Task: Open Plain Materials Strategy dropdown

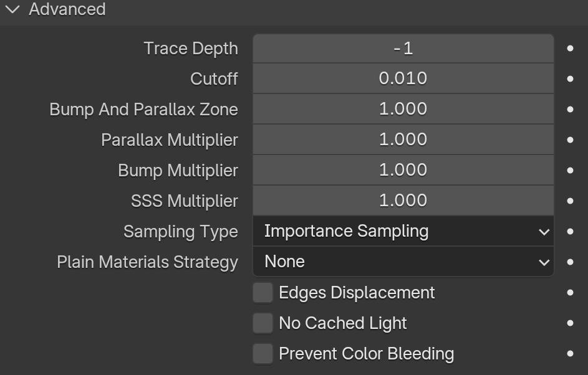Action: pos(403,262)
